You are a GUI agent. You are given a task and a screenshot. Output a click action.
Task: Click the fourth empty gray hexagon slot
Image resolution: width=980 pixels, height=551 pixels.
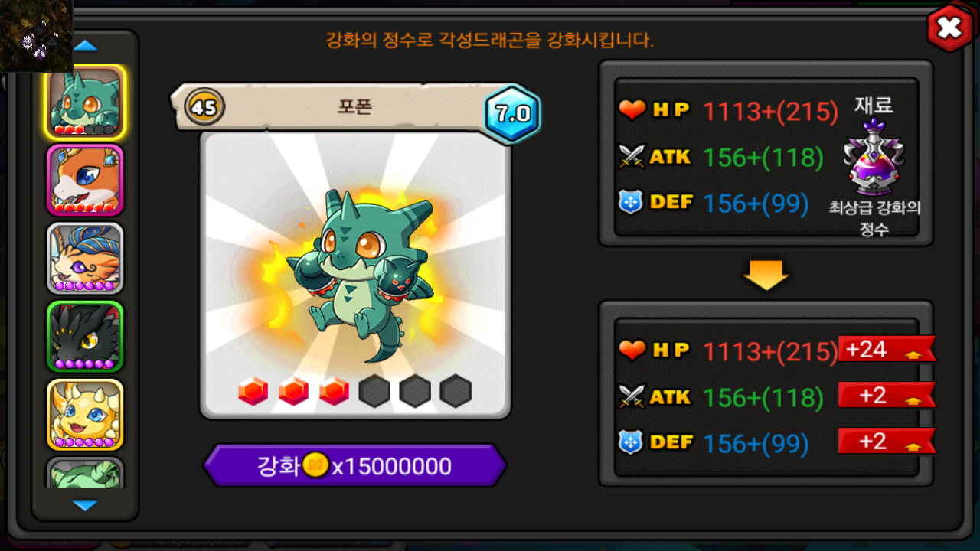(374, 392)
